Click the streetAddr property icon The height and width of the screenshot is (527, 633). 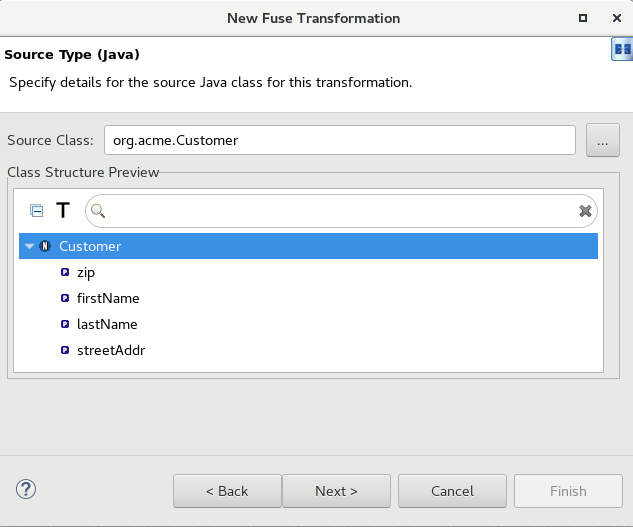(x=65, y=350)
